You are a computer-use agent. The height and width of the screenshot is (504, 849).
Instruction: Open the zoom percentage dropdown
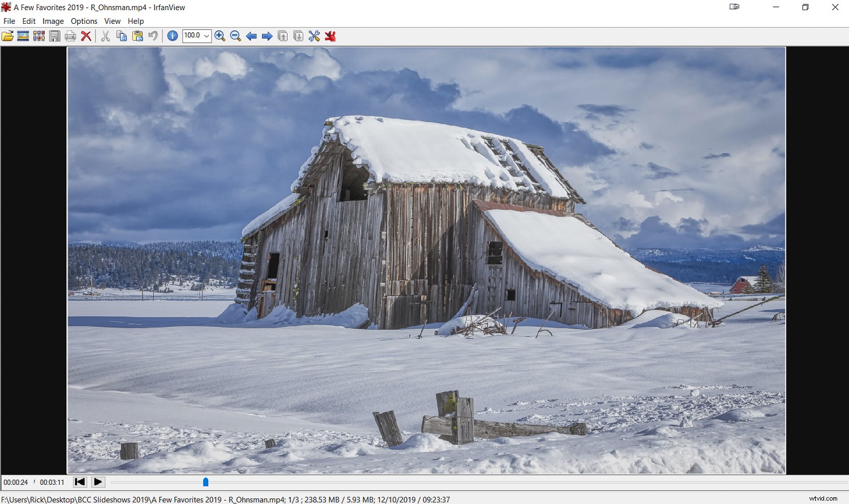pyautogui.click(x=206, y=36)
